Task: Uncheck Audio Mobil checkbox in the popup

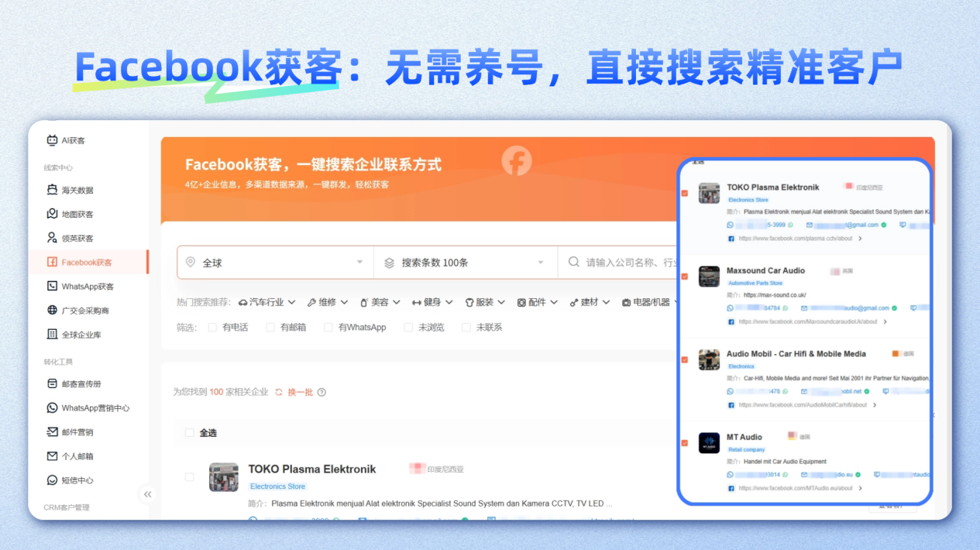Action: pos(685,360)
